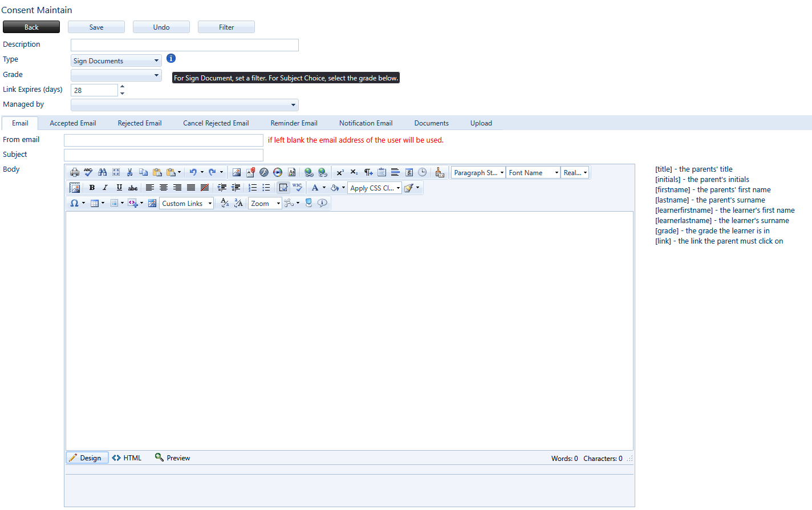Screen dimensions: 812x510
Task: Open the Font Name dropdown
Action: [533, 172]
